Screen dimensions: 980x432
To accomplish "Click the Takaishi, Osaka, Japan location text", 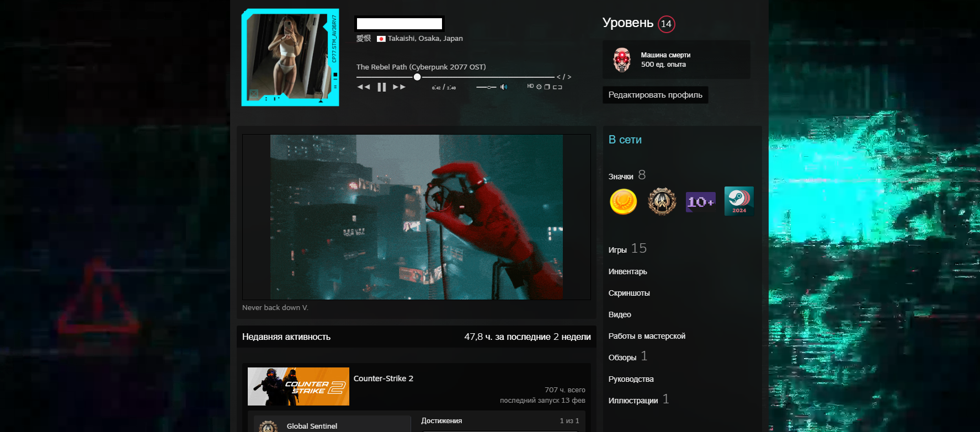I will [x=425, y=39].
